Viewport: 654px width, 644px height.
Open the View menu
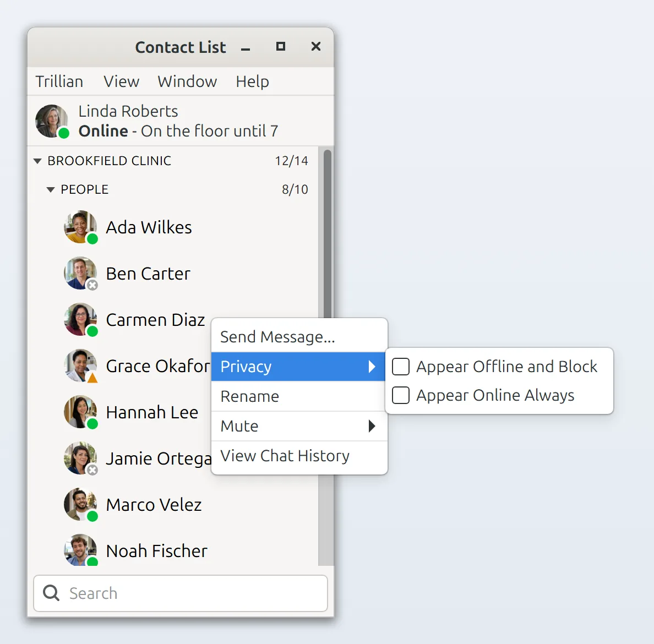point(121,81)
